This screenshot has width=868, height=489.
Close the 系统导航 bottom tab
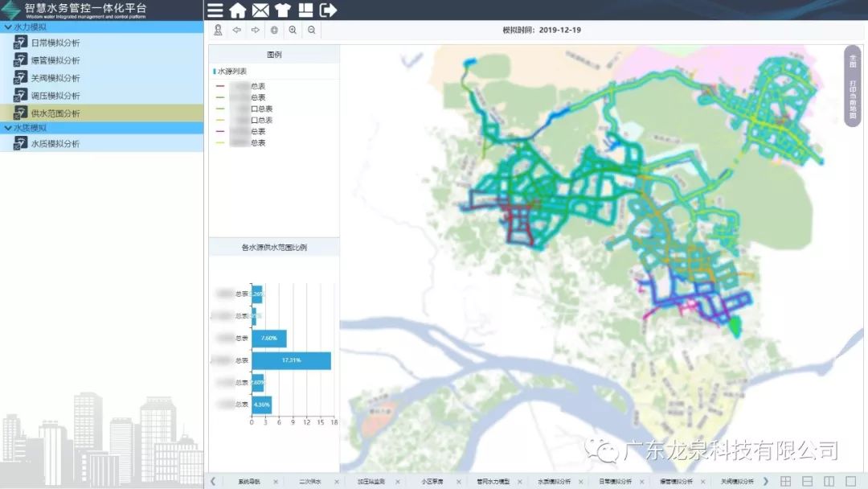coord(276,482)
